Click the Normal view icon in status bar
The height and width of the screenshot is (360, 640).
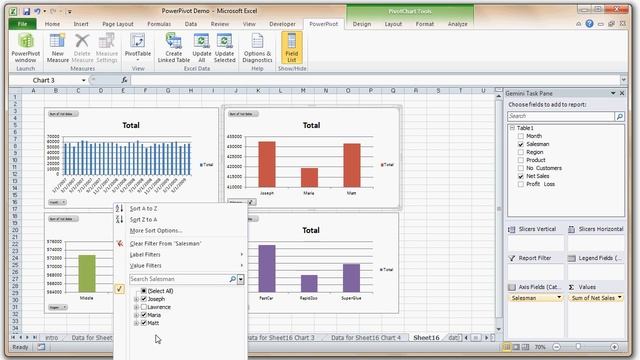click(x=507, y=347)
